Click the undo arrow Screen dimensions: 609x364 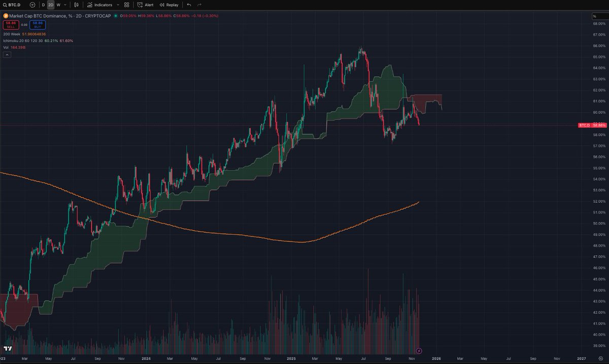(189, 5)
